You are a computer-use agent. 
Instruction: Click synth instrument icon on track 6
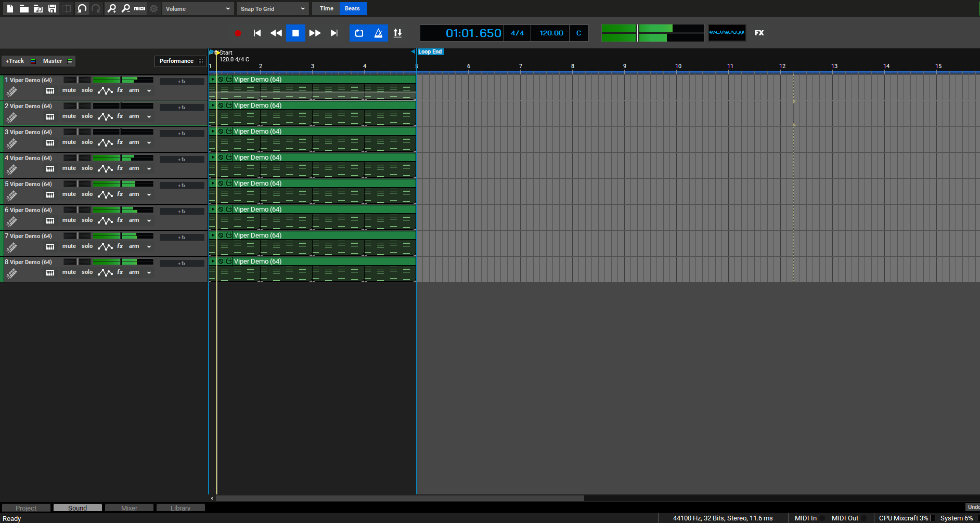(11, 222)
